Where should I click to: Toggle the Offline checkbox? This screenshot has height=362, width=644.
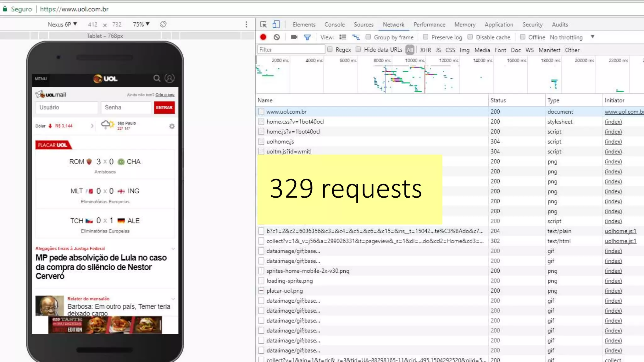523,37
